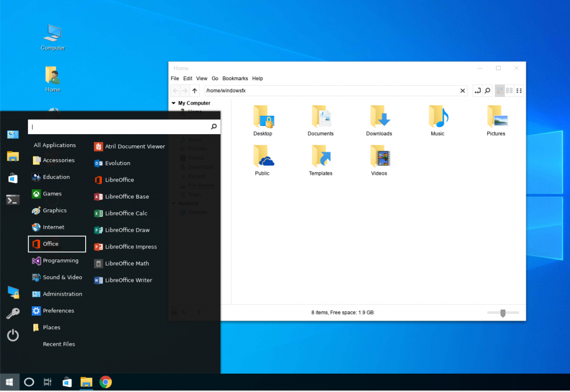The height and width of the screenshot is (392, 570).
Task: Click Recent Files in the application menu
Action: [58, 344]
